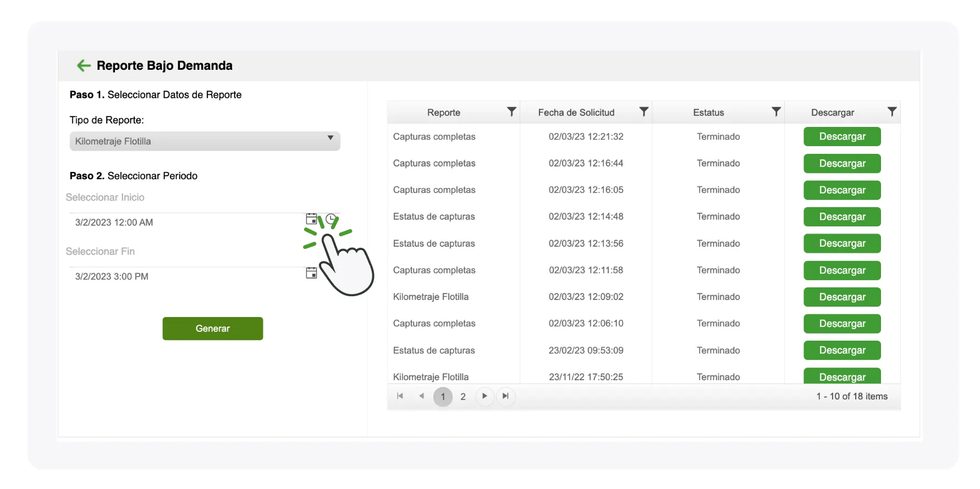Click the Generar button
Screen dimensions: 980x489
point(213,329)
